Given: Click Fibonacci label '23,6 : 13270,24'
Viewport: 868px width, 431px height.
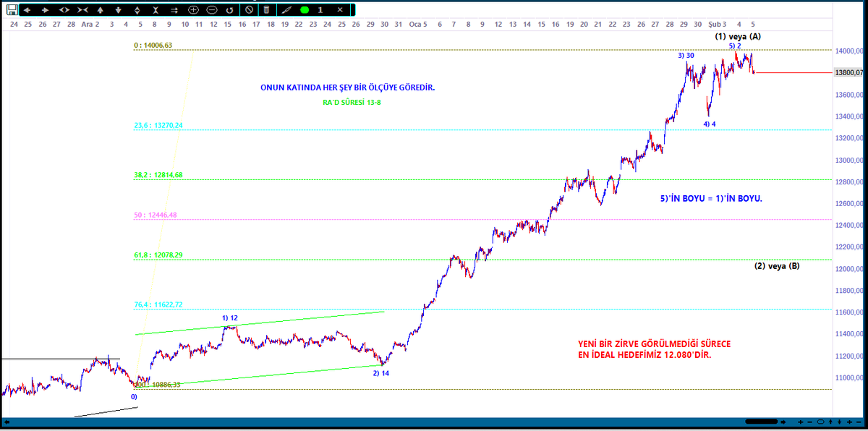Looking at the screenshot, I should pos(158,125).
